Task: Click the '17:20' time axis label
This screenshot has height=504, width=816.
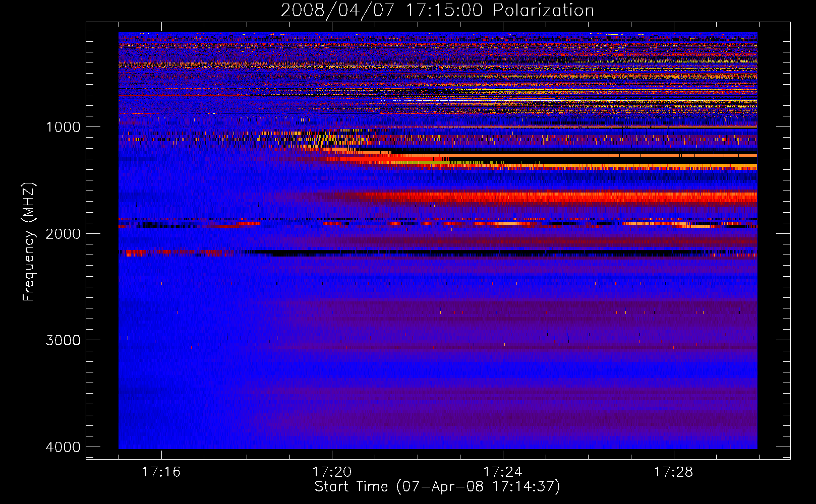Action: coord(332,472)
